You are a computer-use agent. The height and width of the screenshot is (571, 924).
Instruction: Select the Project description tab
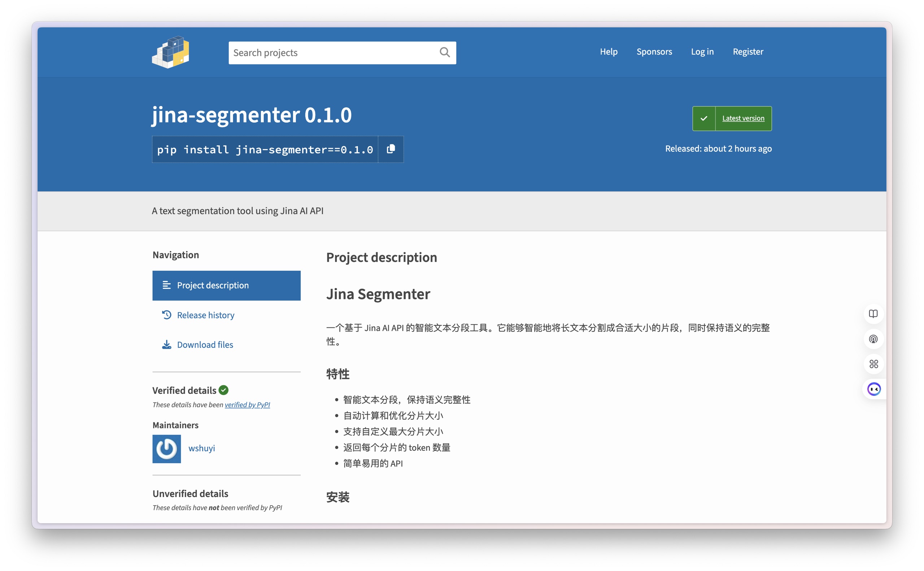tap(226, 285)
